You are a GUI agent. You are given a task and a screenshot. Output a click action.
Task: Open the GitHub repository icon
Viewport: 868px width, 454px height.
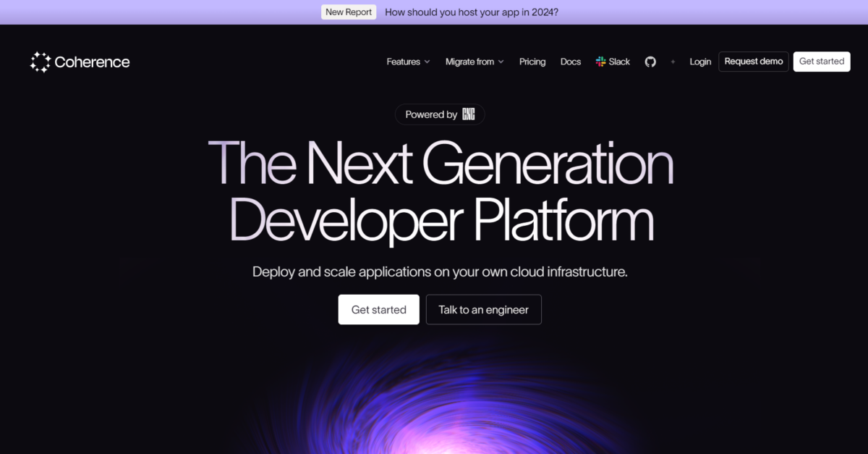click(650, 62)
